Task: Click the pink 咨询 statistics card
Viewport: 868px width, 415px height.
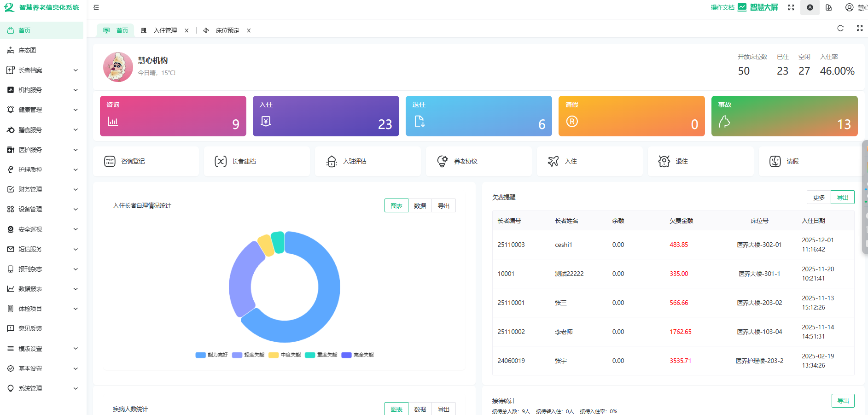Action: (x=173, y=116)
